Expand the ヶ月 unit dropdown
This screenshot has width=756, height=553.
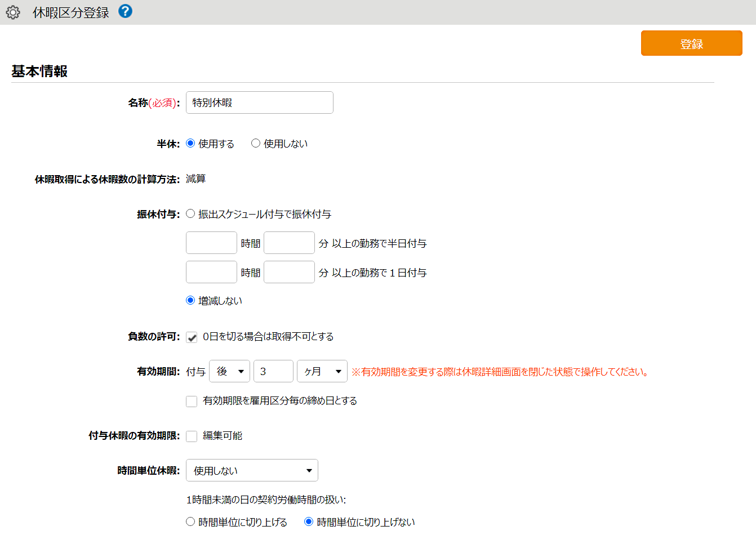coord(322,371)
